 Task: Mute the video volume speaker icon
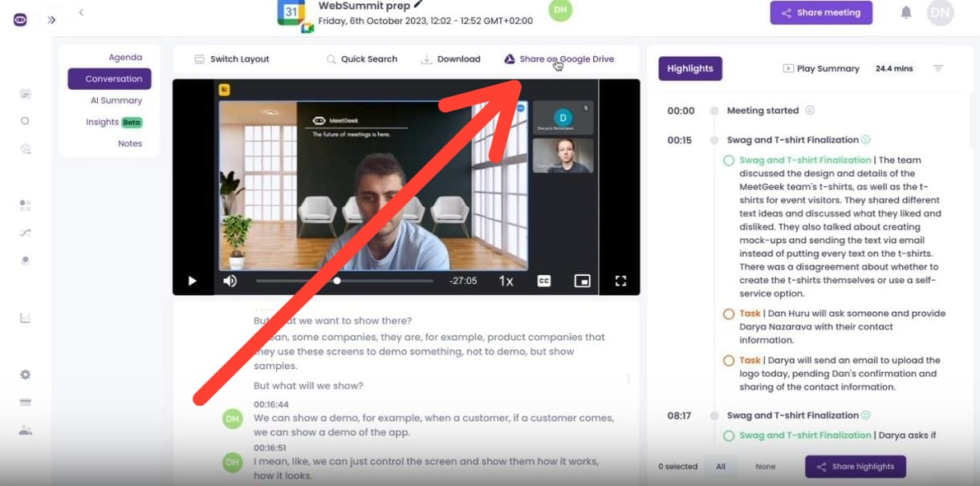pos(230,281)
